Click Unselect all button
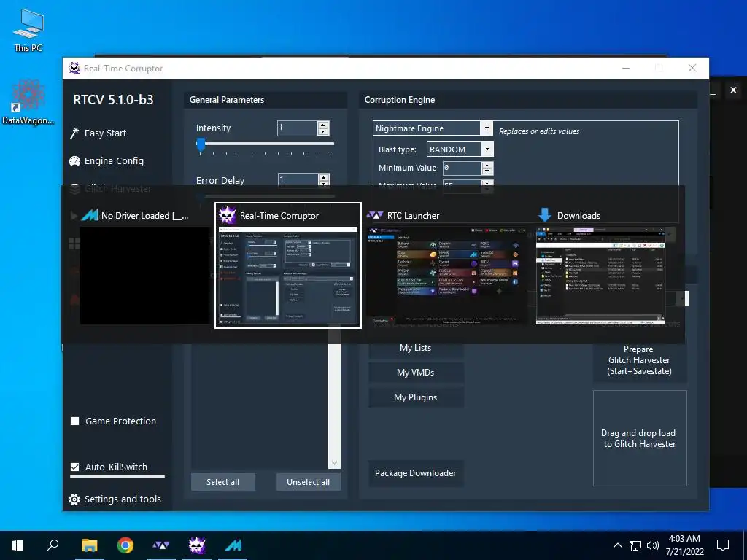 pos(309,482)
